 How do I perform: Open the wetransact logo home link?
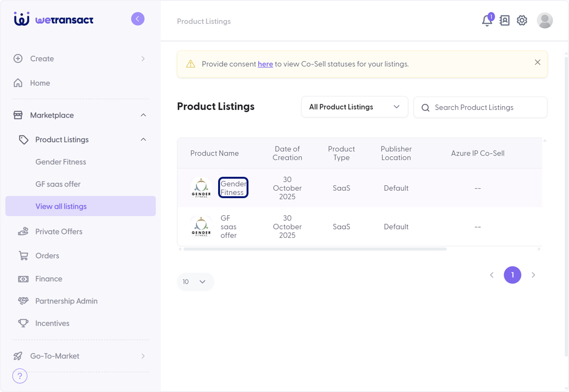pyautogui.click(x=54, y=19)
